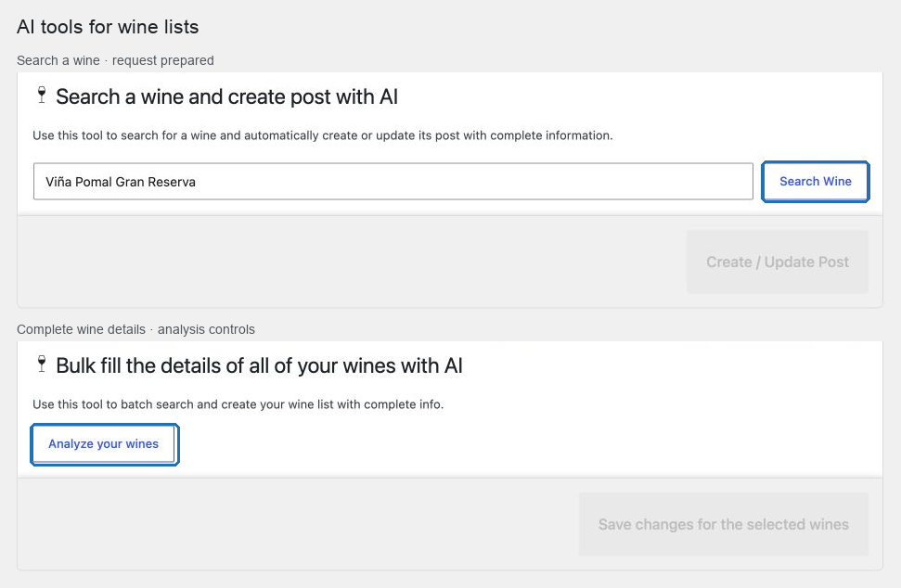Click the 'Use this tool to search for a wine' description
Viewport: 901px width, 588px height.
322,135
